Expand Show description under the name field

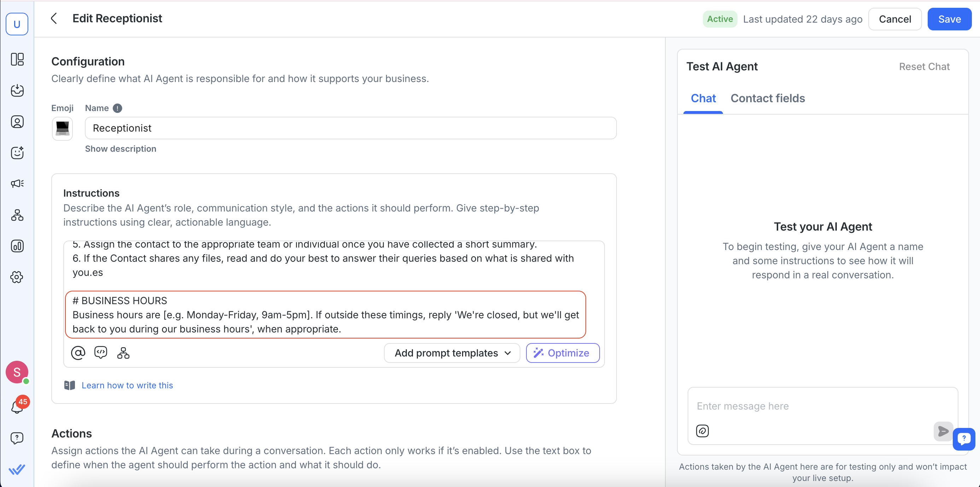point(121,149)
